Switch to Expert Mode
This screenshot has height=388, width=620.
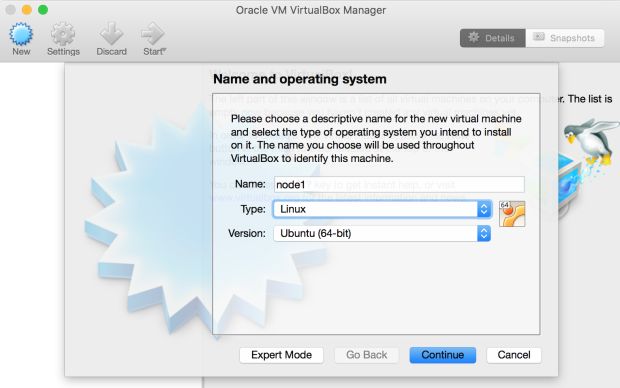[281, 355]
